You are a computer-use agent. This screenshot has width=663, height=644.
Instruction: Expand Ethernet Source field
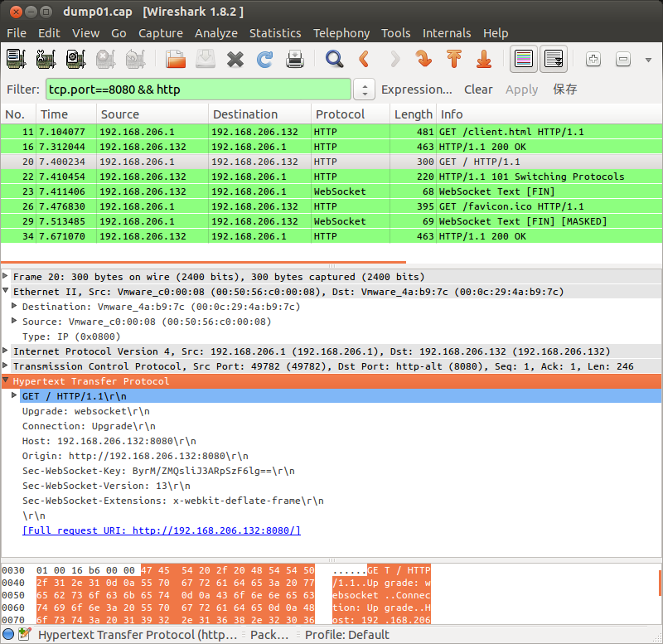[14, 321]
